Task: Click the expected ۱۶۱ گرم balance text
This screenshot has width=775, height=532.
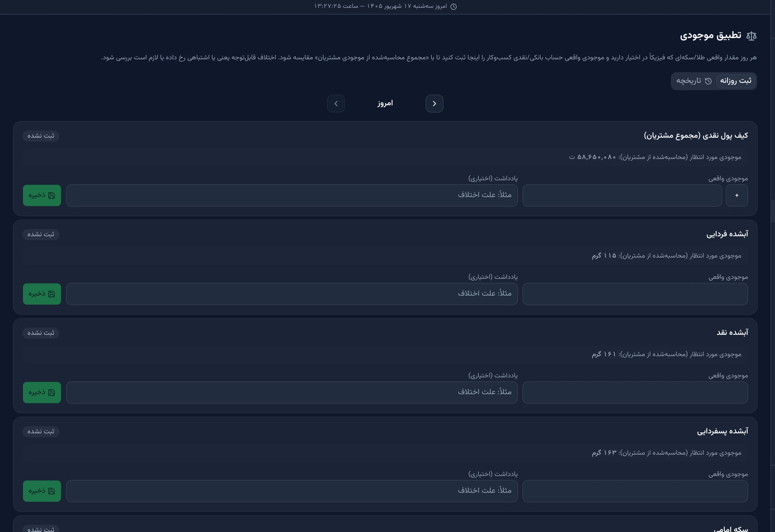Action: click(604, 354)
